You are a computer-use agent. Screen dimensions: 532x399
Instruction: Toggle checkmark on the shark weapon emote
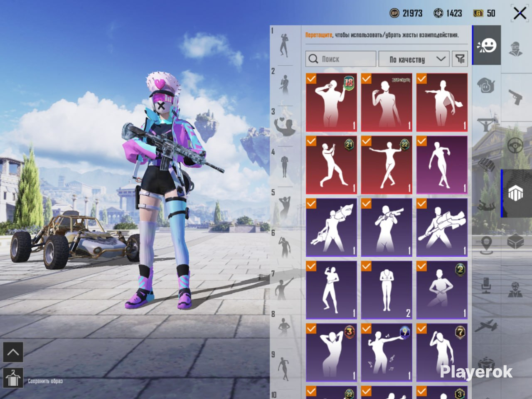click(x=311, y=203)
